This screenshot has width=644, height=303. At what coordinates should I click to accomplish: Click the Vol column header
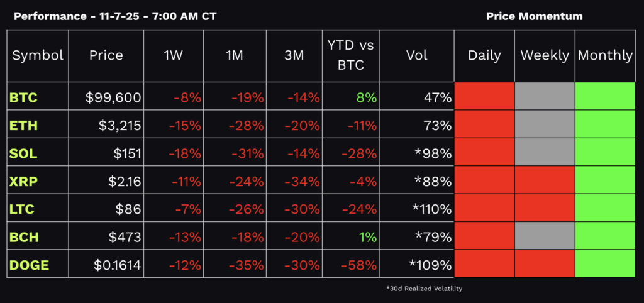416,55
